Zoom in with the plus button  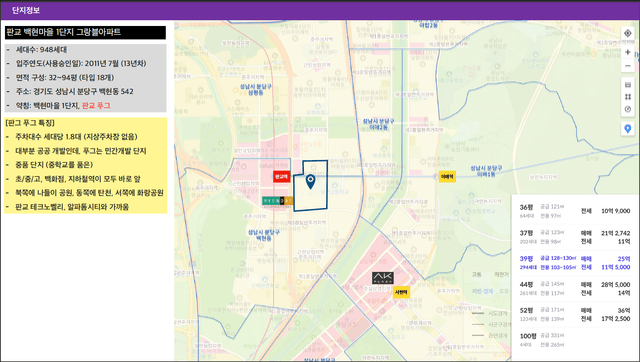click(x=628, y=52)
